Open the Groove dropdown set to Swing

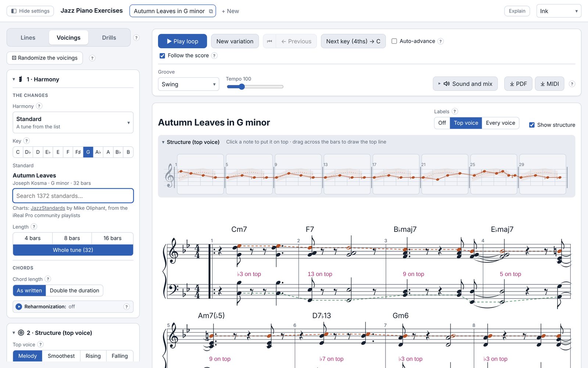189,84
